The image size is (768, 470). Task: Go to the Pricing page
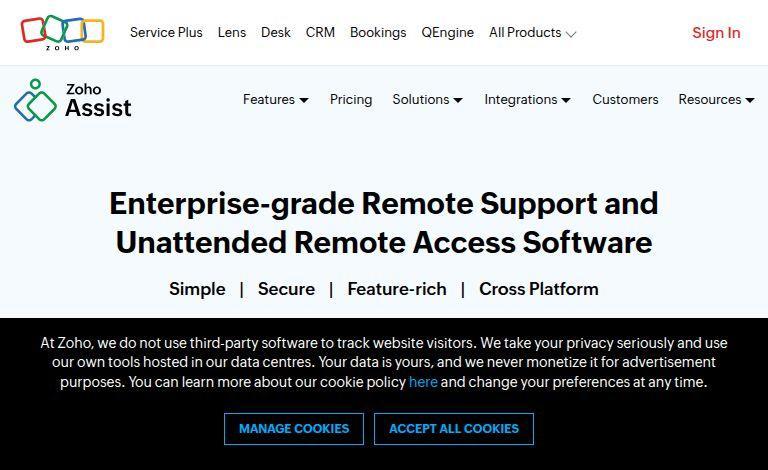click(x=351, y=100)
